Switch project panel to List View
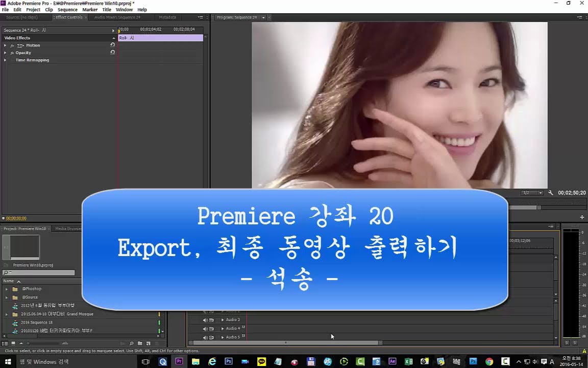The height and width of the screenshot is (368, 588). pyautogui.click(x=5, y=343)
